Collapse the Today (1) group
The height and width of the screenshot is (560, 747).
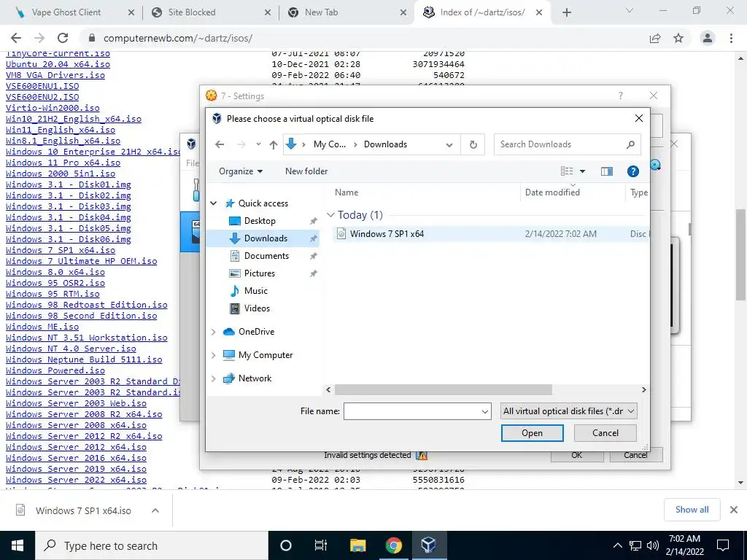coord(330,215)
